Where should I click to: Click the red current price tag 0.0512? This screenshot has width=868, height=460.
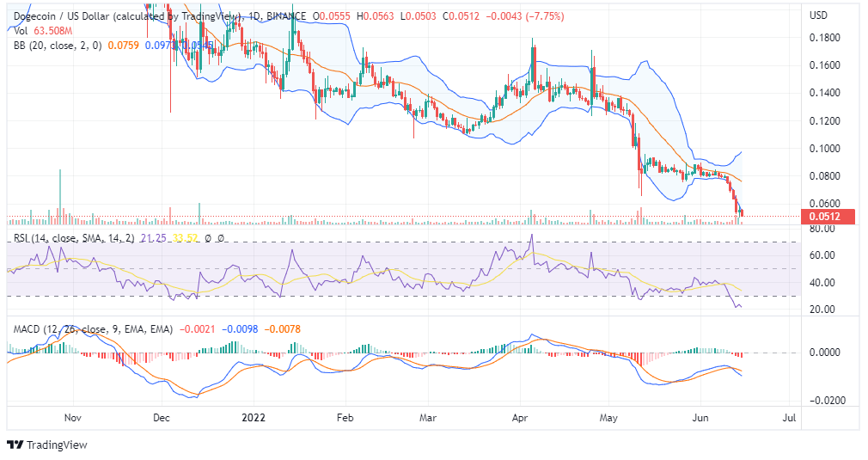828,217
